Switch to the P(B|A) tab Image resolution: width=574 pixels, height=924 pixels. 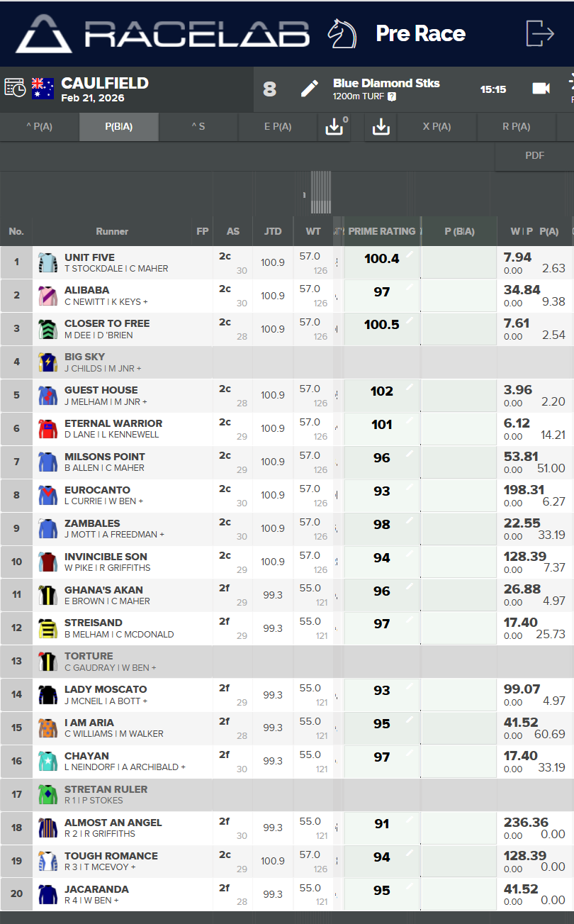[119, 127]
